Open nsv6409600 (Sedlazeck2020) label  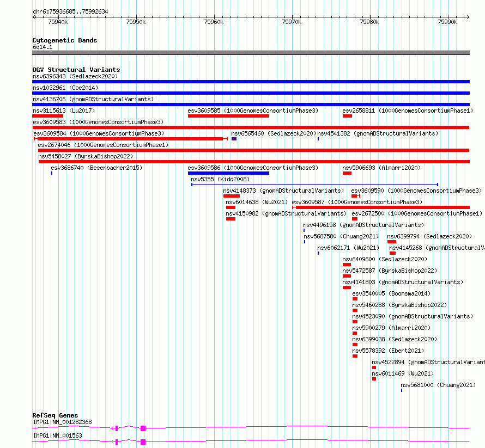click(x=385, y=259)
